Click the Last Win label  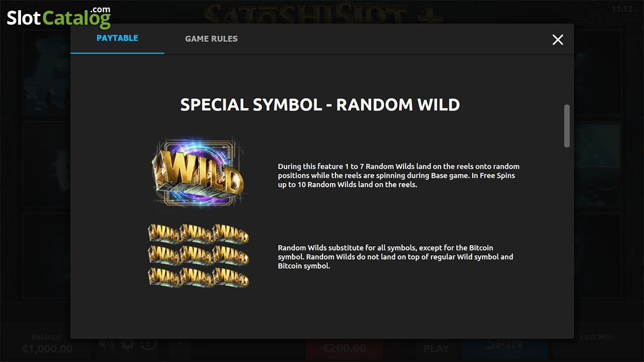click(597, 337)
